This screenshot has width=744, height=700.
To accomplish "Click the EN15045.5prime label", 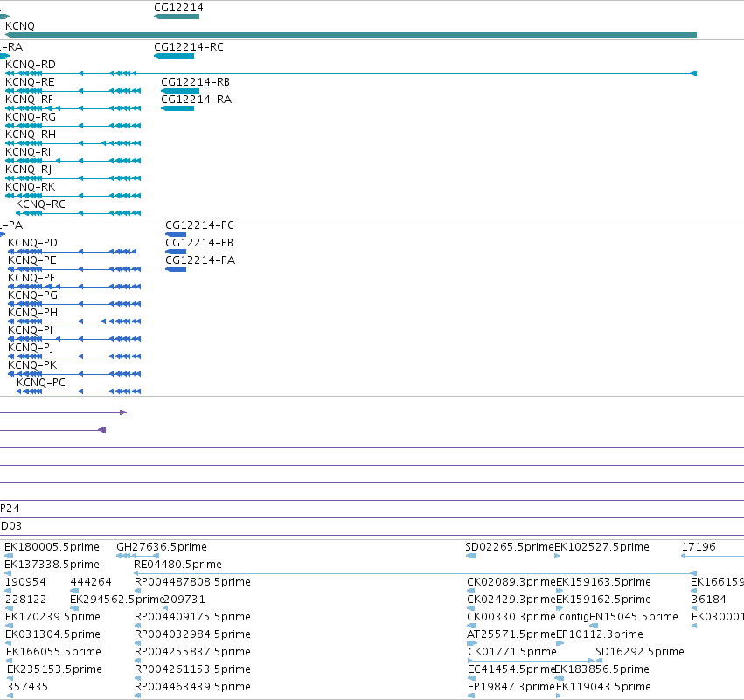I will pos(634,618).
